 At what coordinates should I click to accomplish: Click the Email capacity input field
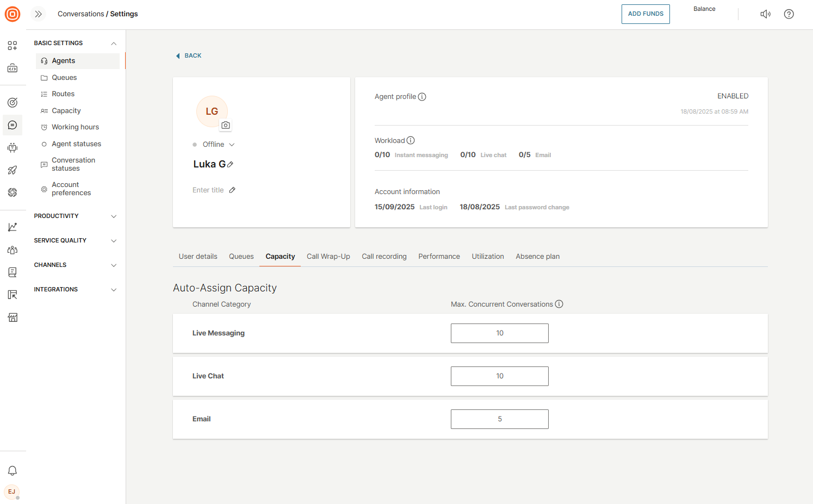point(499,419)
